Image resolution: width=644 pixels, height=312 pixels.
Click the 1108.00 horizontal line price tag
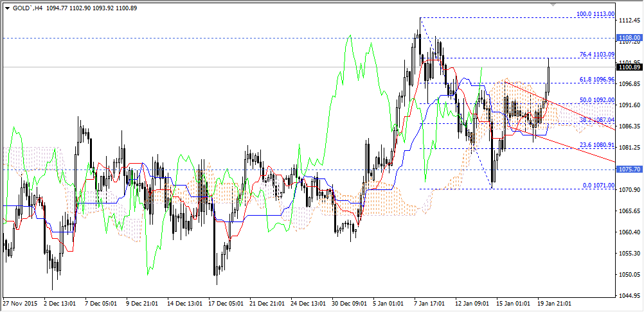629,37
